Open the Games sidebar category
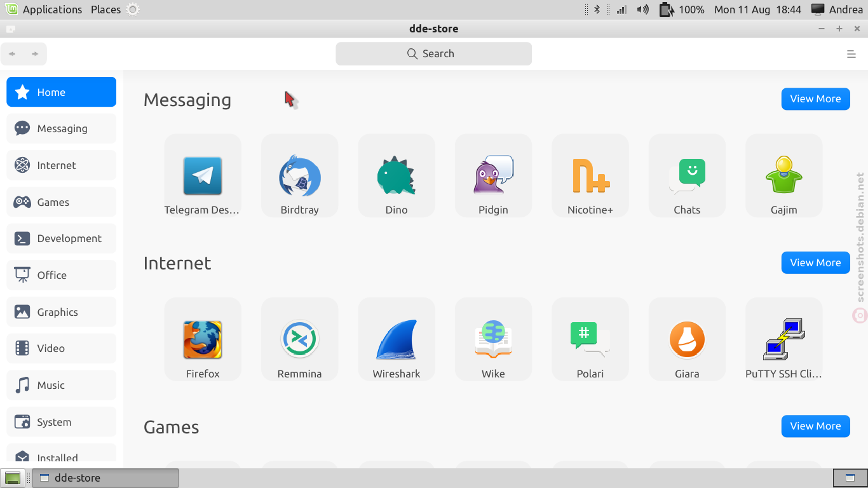 pos(62,202)
